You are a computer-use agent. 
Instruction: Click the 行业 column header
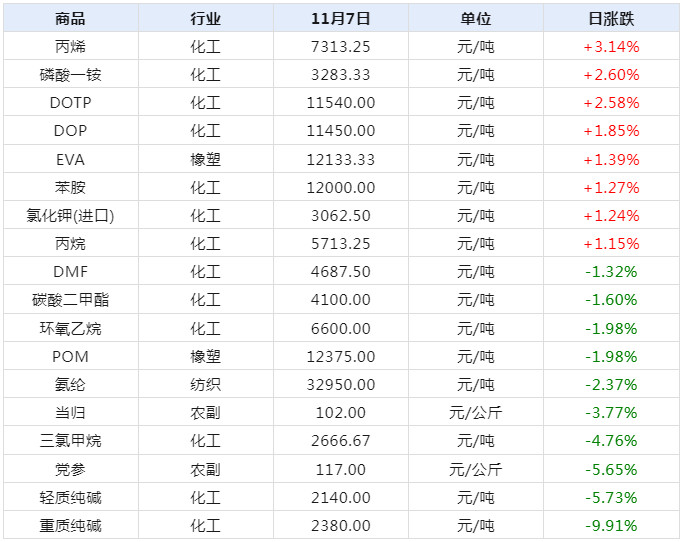[x=205, y=18]
